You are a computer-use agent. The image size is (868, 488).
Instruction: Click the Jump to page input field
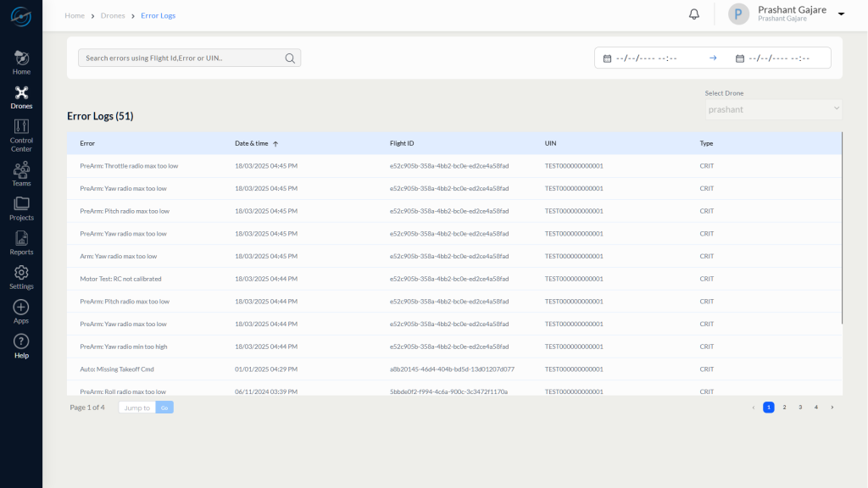point(136,407)
